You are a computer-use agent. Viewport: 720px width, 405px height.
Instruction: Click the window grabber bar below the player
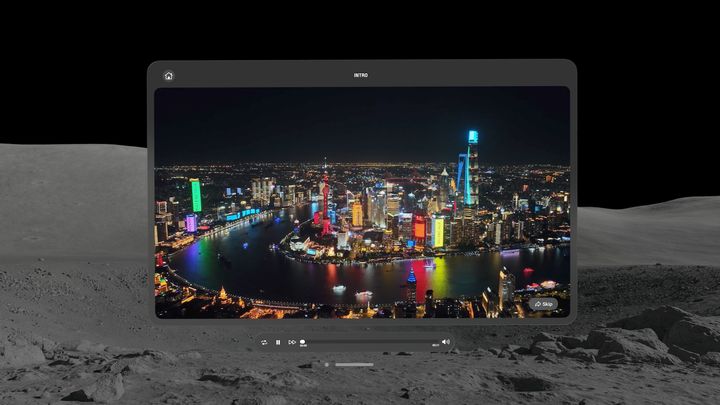coord(354,364)
